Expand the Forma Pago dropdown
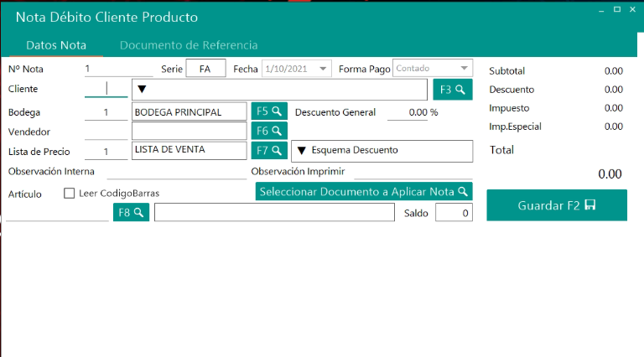 (465, 69)
